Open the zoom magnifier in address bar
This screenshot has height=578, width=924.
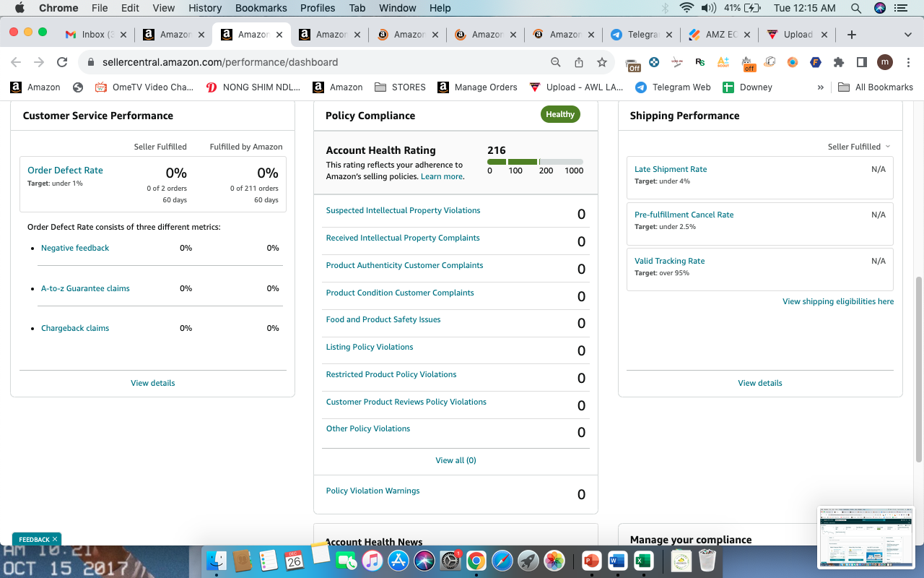click(x=556, y=62)
